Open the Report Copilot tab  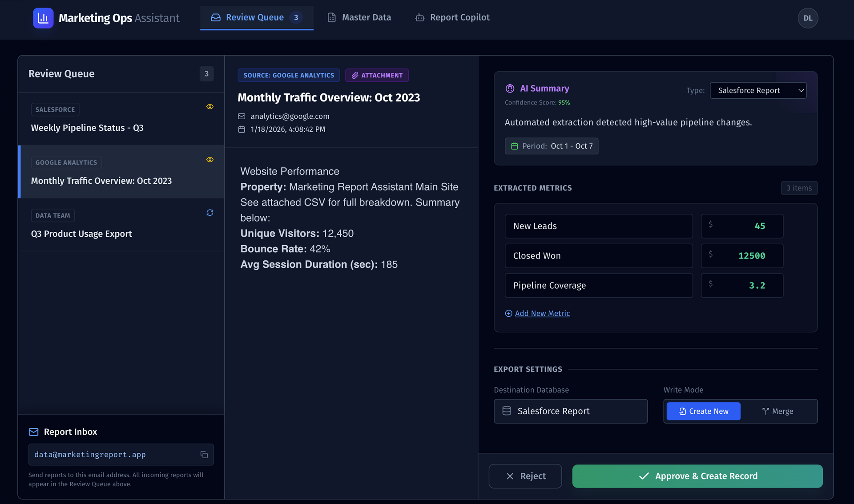[452, 17]
